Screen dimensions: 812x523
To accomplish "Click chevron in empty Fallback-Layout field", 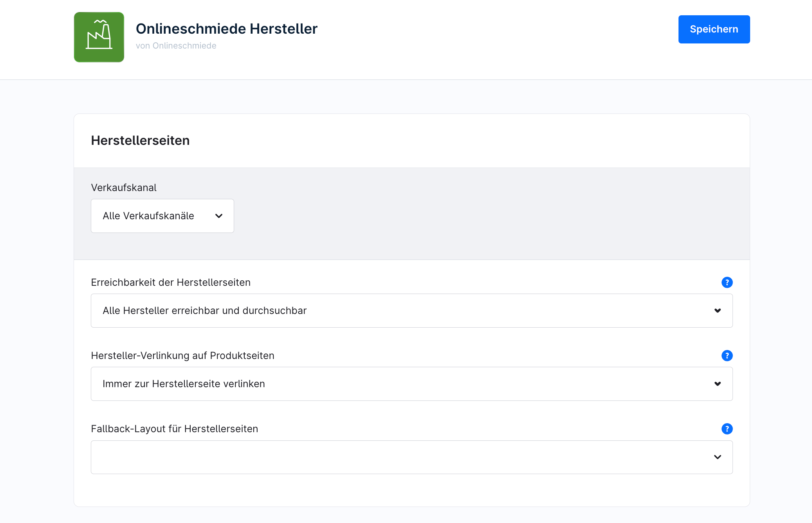I will click(718, 457).
